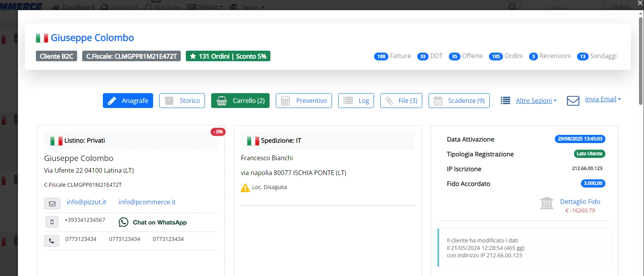Screen dimensions: 644x276
Task: Click the flag icon beside Spedizione: IT
Action: [253, 141]
